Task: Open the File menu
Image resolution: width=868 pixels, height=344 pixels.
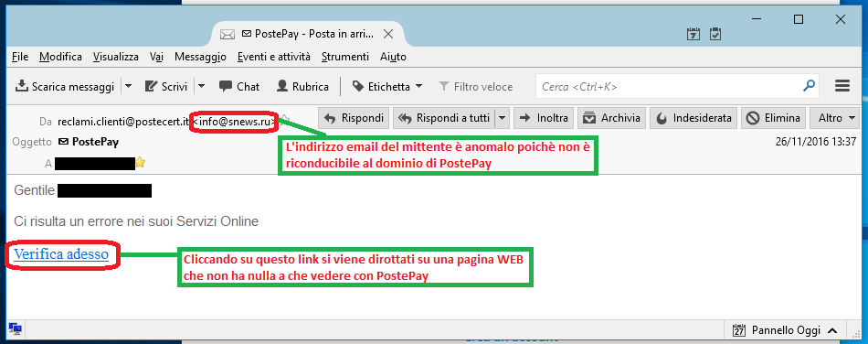Action: 20,57
